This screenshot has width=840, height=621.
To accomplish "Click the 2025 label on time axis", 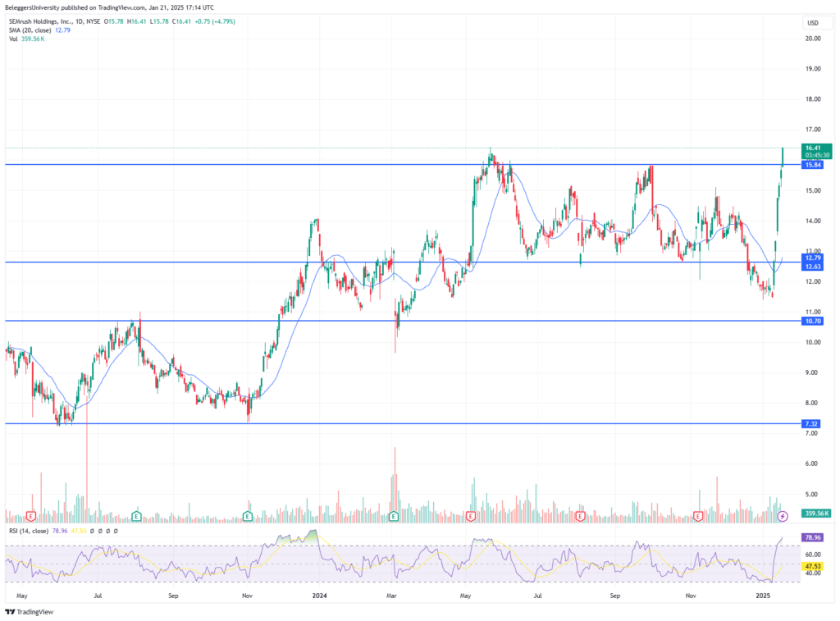I will (762, 596).
